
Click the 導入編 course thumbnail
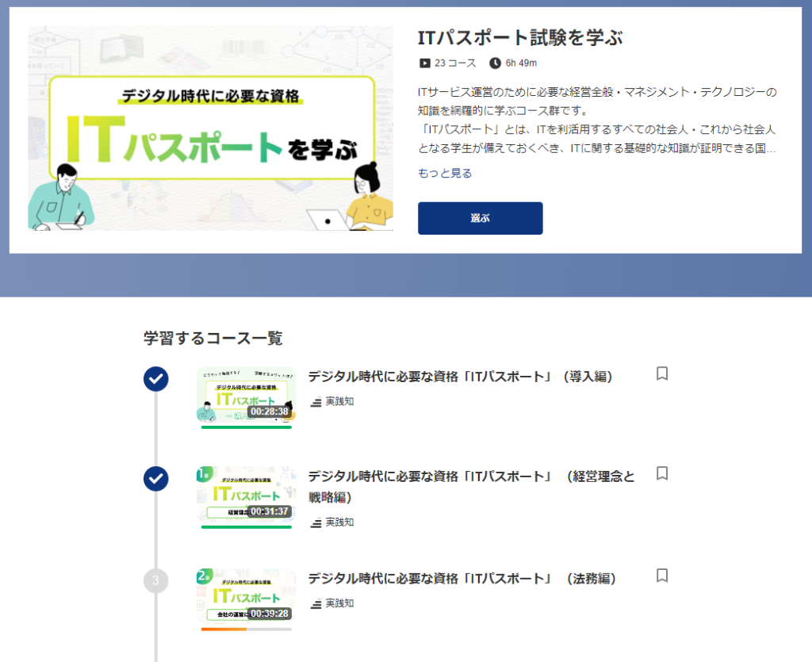point(246,396)
